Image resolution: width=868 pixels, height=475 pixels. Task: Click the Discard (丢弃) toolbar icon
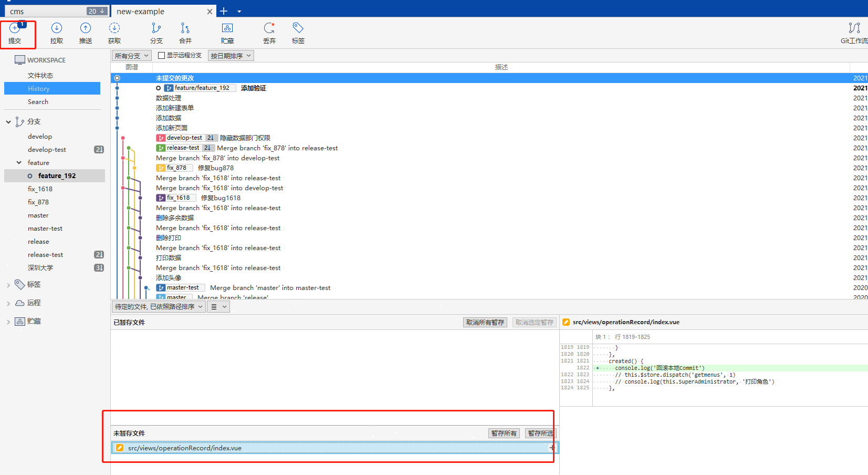(269, 33)
